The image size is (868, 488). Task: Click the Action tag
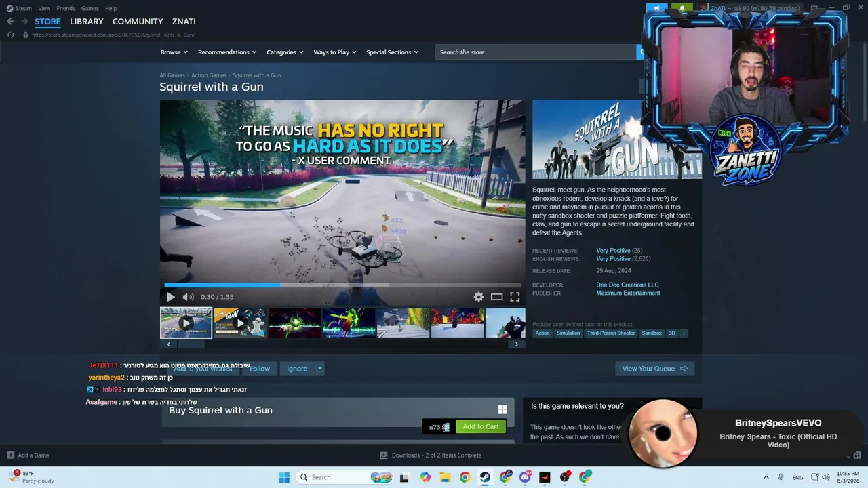coord(542,333)
